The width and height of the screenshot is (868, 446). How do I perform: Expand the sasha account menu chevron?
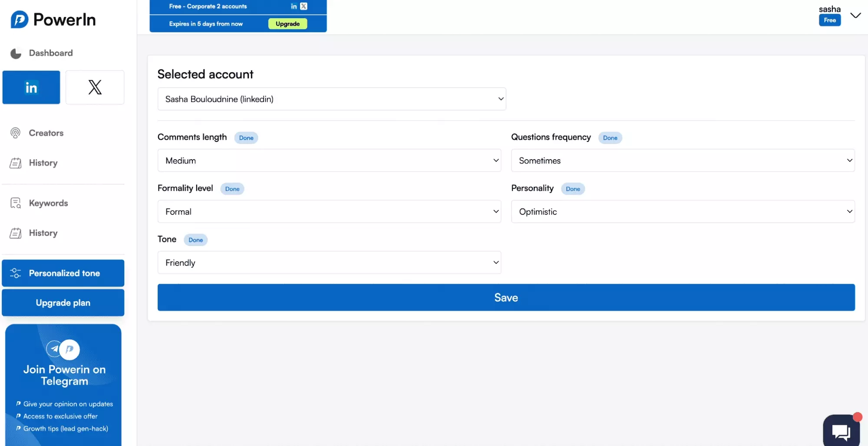tap(855, 16)
